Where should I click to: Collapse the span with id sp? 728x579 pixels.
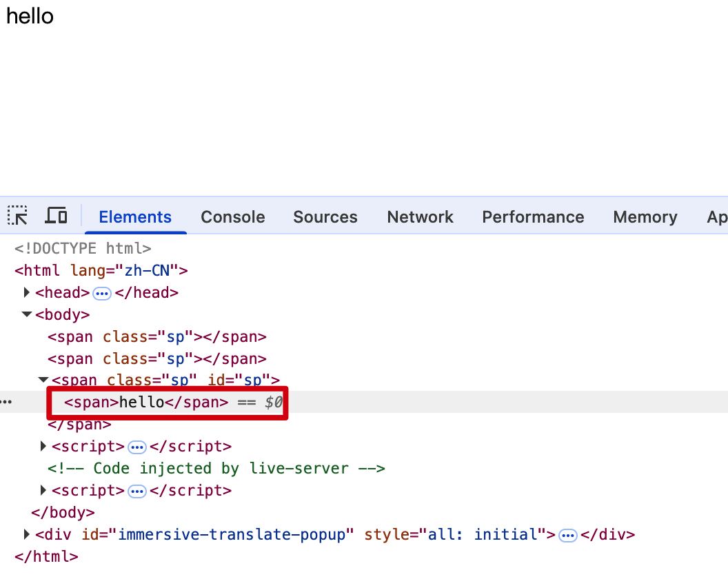pos(43,380)
